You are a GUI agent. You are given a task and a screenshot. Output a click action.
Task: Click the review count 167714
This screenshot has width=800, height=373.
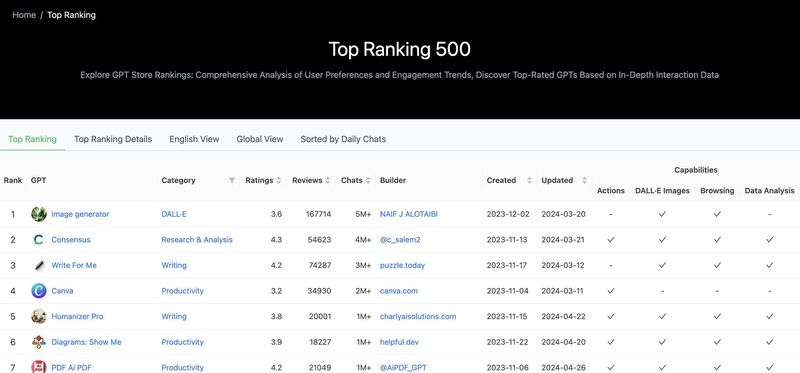[x=318, y=214]
